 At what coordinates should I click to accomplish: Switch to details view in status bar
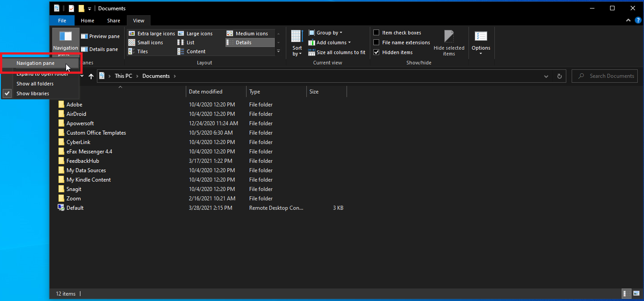pos(626,293)
